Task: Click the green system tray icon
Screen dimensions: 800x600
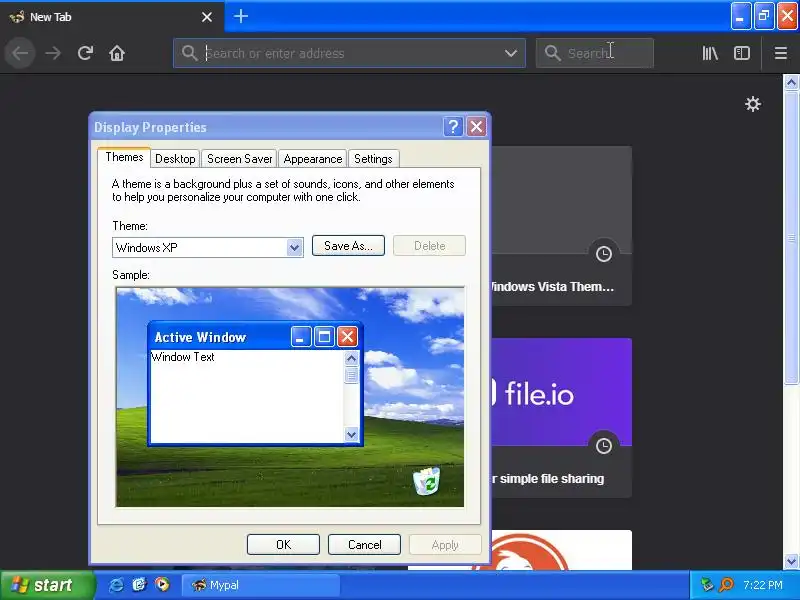Action: [x=707, y=585]
